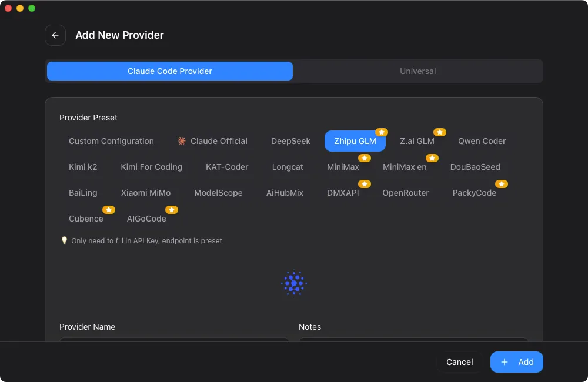
Task: Select the ModelScope preset
Action: 218,193
